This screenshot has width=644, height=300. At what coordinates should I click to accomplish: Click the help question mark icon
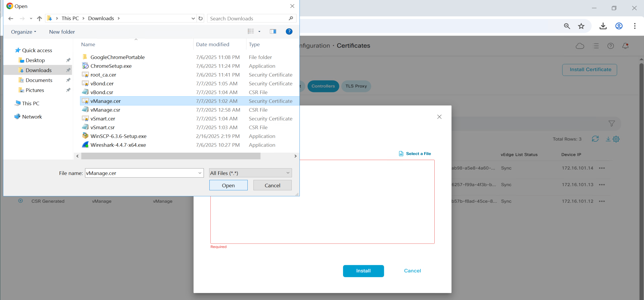289,32
